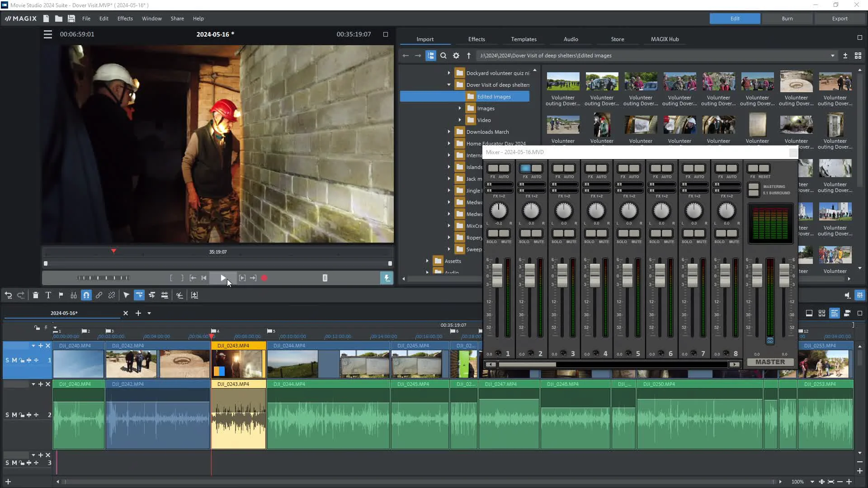
Task: Click the search icon in media pool
Action: [x=443, y=56]
